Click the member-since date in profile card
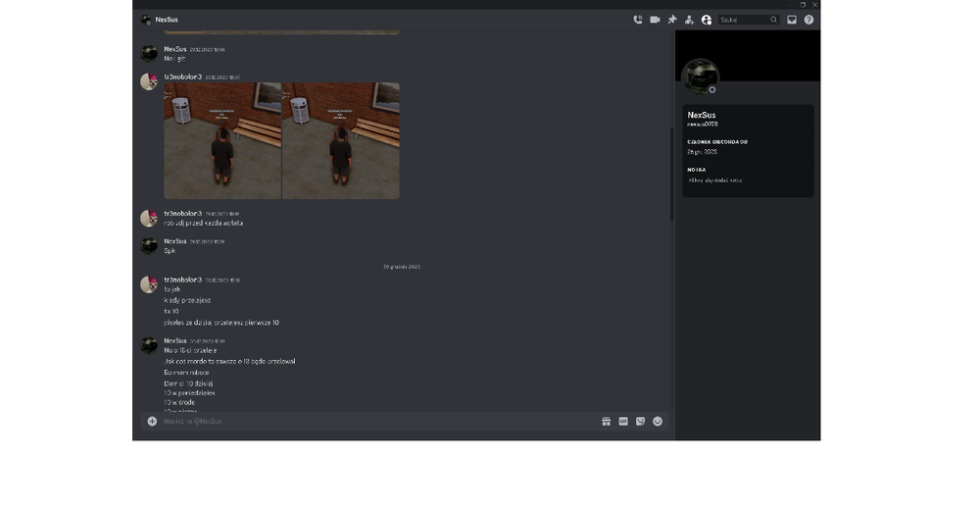 [x=702, y=152]
